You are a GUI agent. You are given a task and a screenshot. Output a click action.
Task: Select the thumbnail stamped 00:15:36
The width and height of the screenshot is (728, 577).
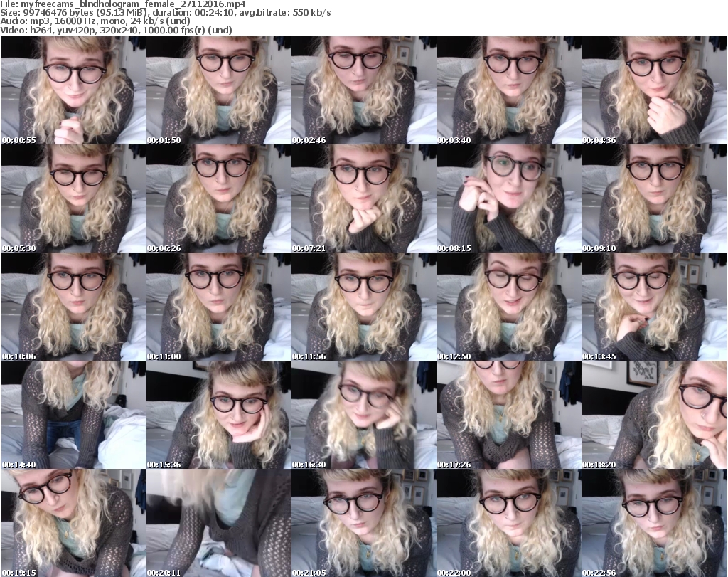point(219,415)
